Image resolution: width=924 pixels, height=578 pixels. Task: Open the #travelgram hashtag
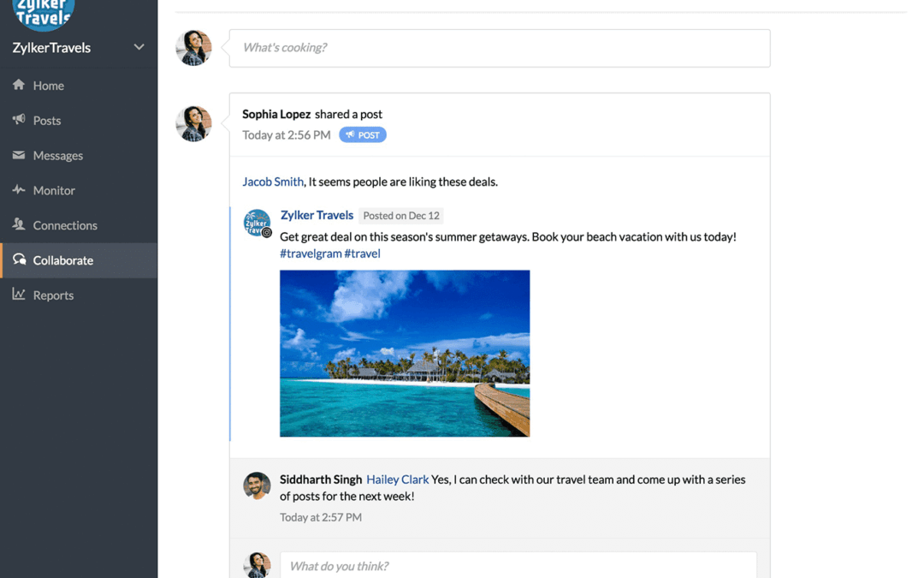(311, 253)
